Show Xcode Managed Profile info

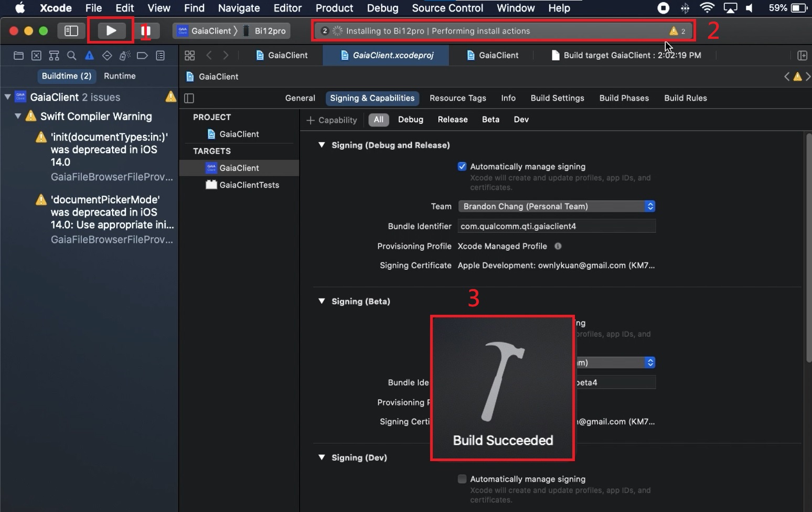(558, 246)
